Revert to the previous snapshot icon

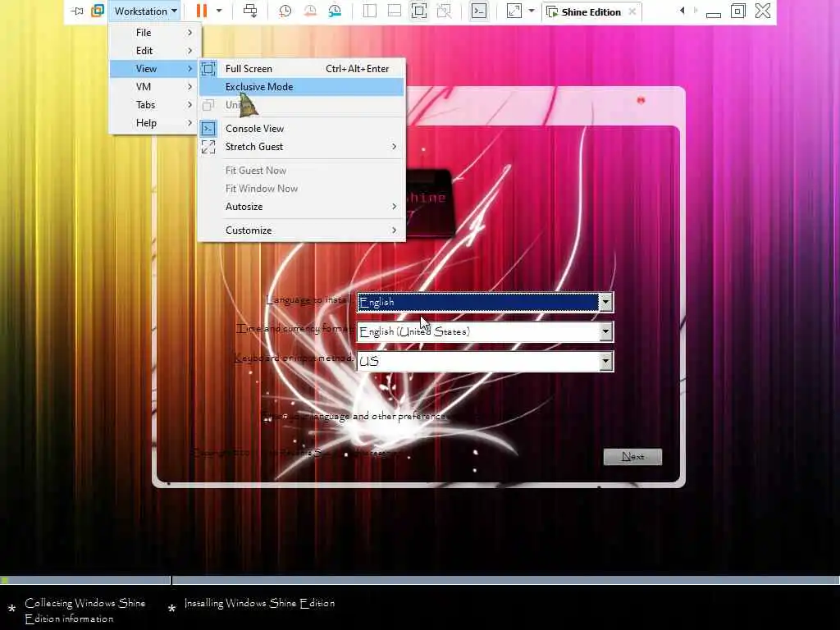coord(309,11)
